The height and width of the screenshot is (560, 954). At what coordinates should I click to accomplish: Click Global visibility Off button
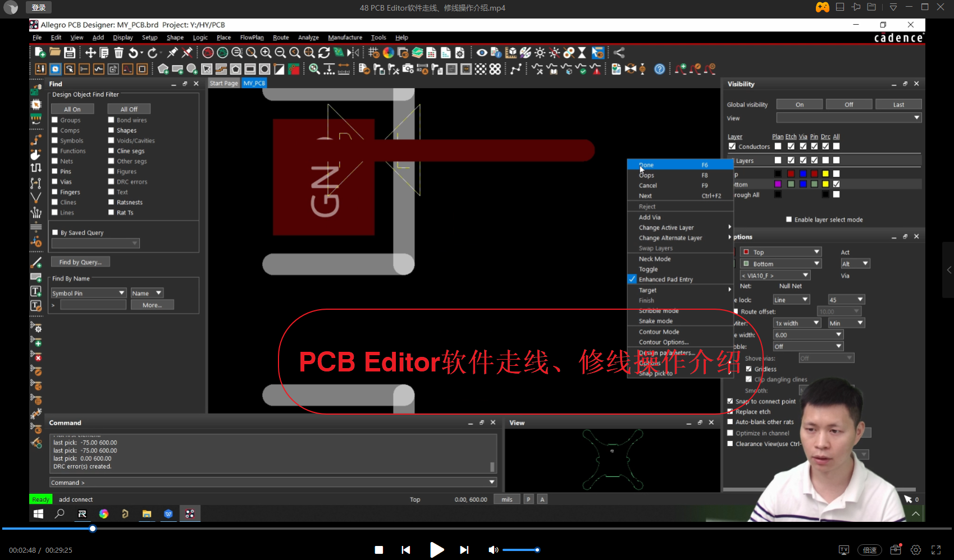point(849,104)
